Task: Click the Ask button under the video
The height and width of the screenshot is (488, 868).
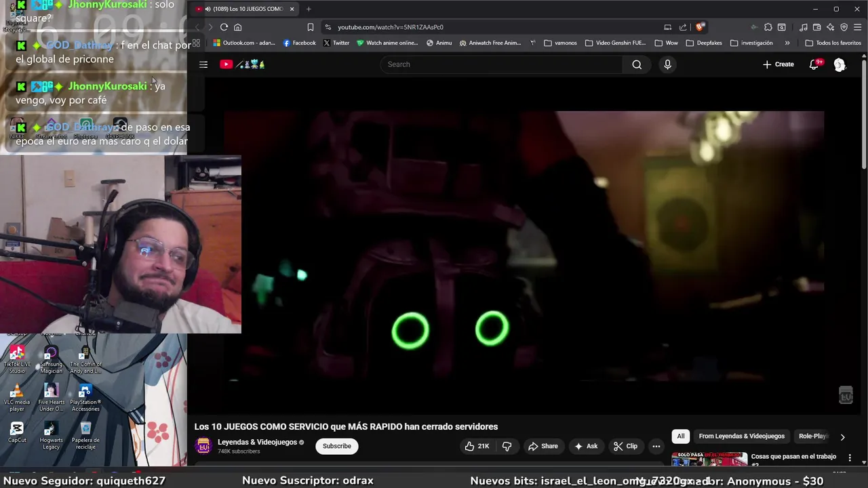Action: click(586, 446)
